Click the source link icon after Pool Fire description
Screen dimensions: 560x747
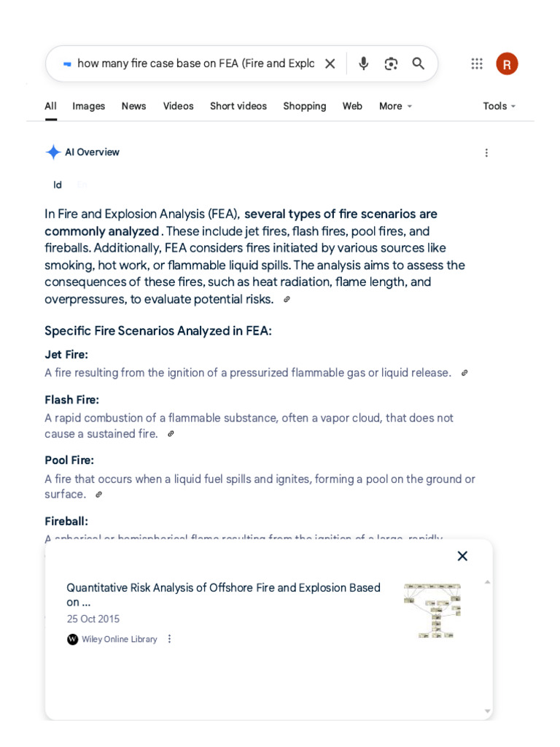(98, 495)
